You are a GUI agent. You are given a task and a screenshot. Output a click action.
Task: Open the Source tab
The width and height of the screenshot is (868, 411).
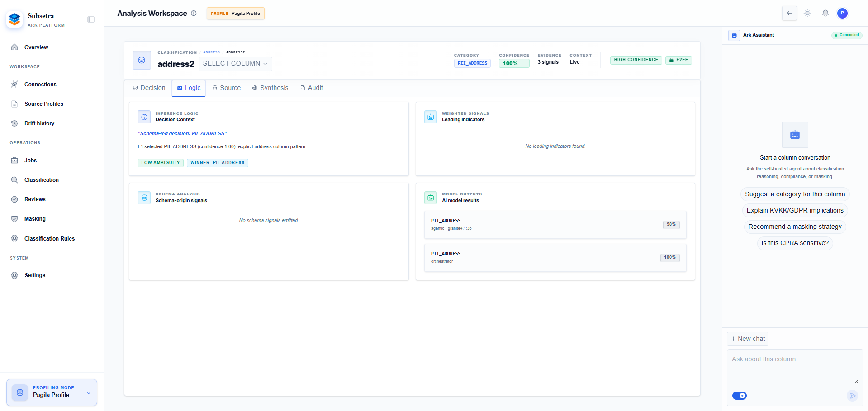227,88
